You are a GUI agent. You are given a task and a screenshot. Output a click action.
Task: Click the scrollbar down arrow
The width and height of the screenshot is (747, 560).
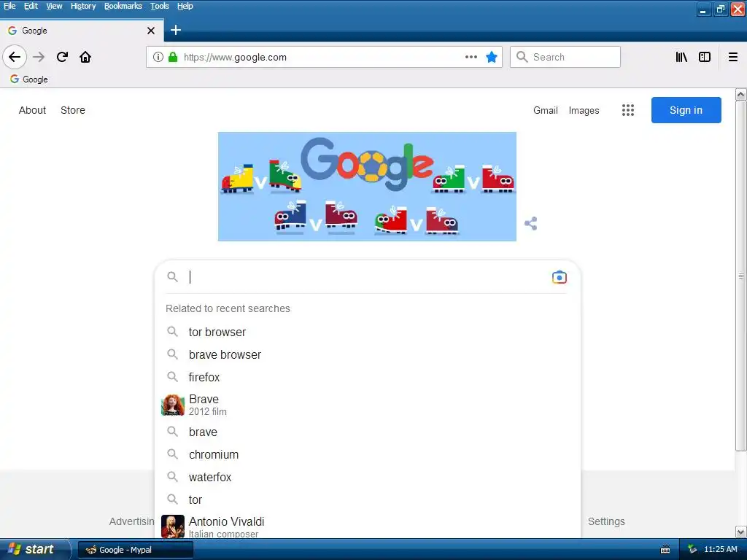(x=741, y=532)
